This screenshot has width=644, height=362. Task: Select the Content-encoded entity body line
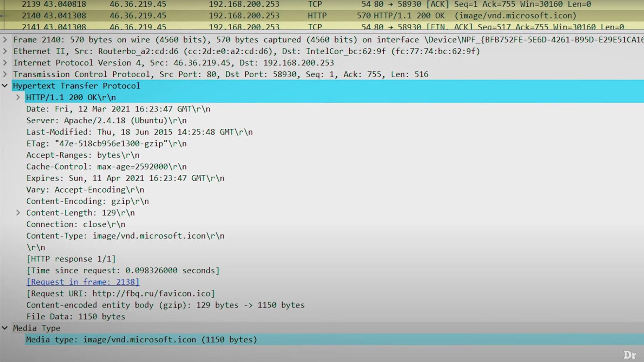pyautogui.click(x=165, y=305)
